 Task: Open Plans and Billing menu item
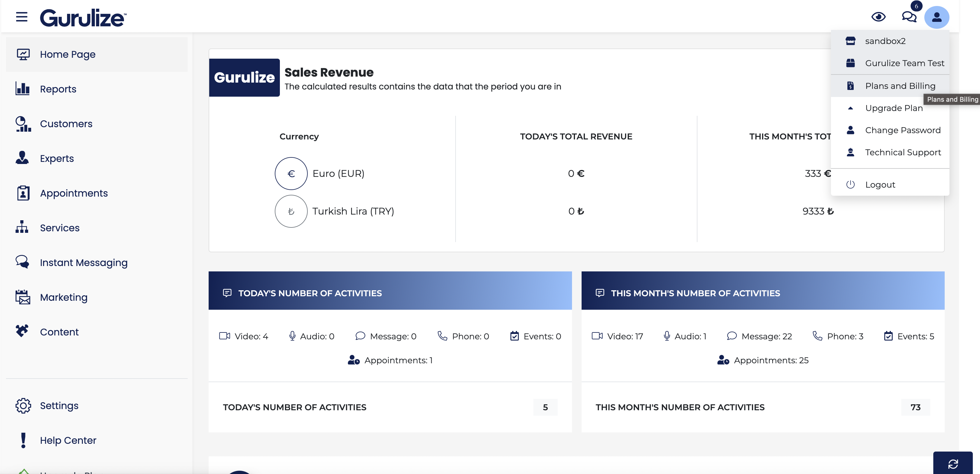900,86
